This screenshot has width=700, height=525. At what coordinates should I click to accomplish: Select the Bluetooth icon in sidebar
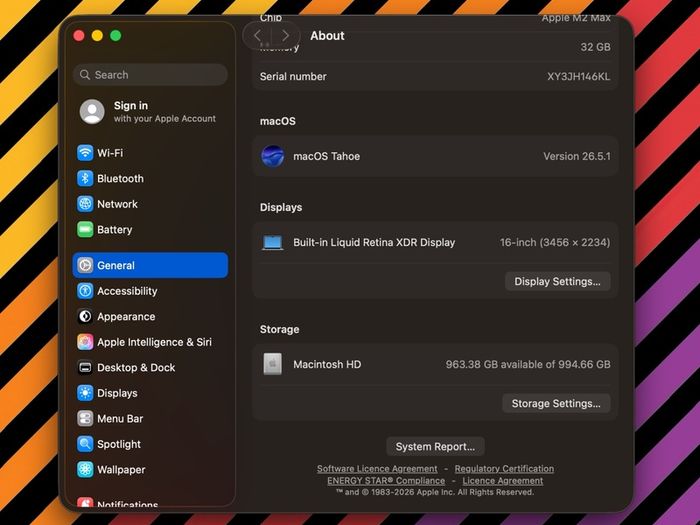tap(85, 179)
